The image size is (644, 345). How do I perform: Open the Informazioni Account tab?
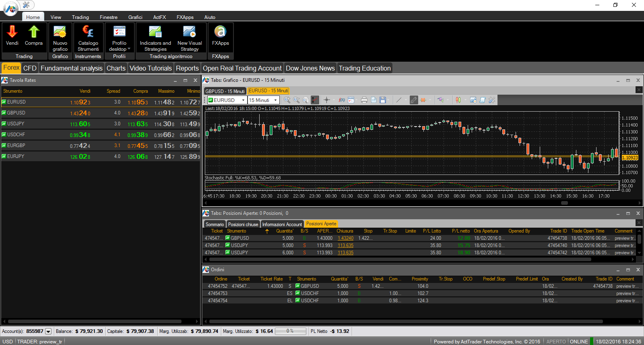pos(282,224)
